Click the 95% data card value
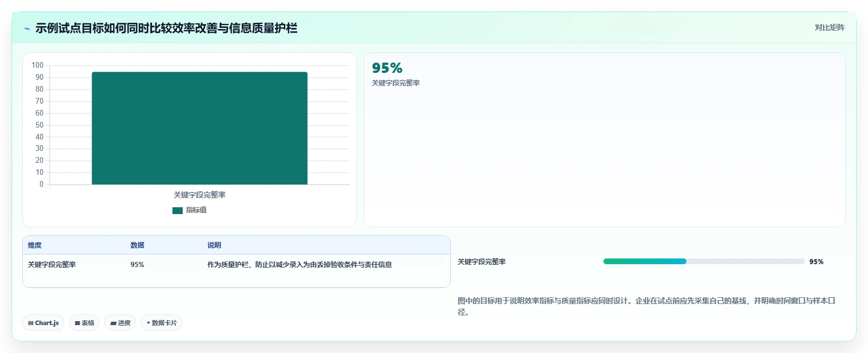Viewport: 868px width, 353px height. point(387,68)
